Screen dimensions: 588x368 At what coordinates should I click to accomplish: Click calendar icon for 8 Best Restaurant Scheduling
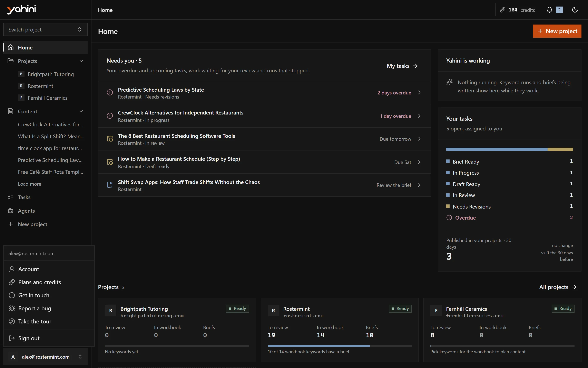(110, 139)
